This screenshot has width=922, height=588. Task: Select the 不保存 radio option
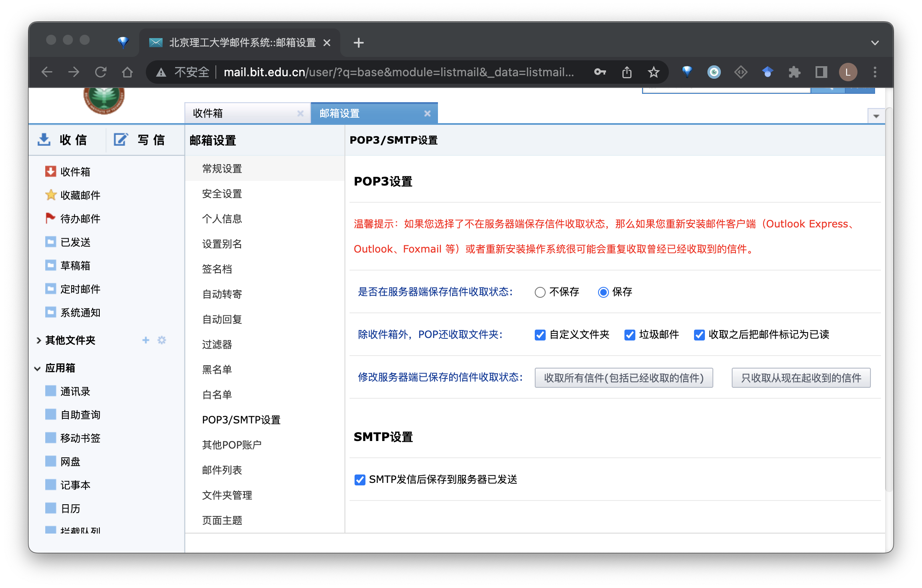(540, 292)
